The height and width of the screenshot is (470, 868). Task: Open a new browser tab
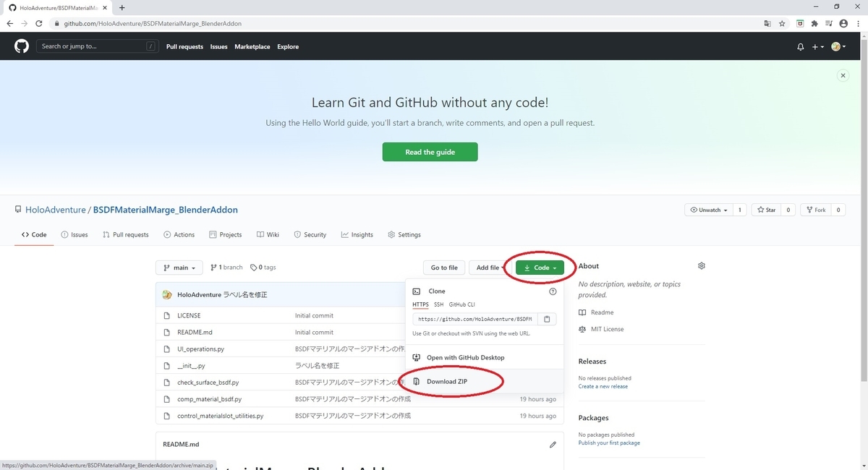click(122, 7)
